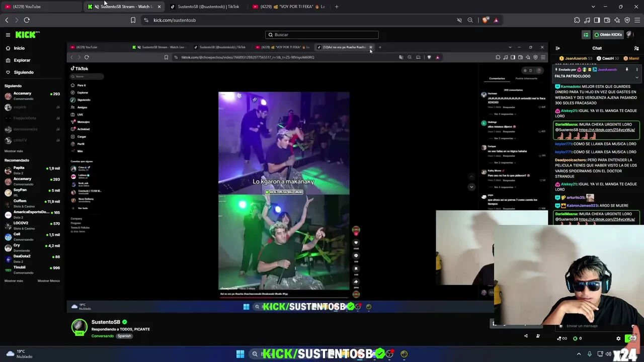Switch to the SustentoSB TikTok tab
The width and height of the screenshot is (644, 362).
207,7
